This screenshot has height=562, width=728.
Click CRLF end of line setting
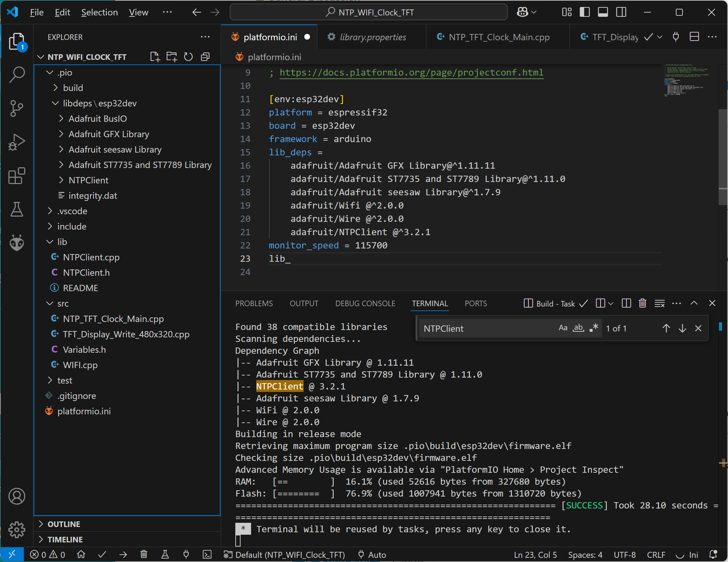pyautogui.click(x=656, y=555)
